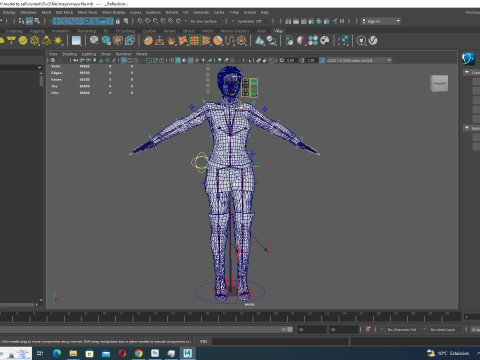The height and width of the screenshot is (360, 480).
Task: Click the half-colored sphere shelf icon
Action: (301, 41)
